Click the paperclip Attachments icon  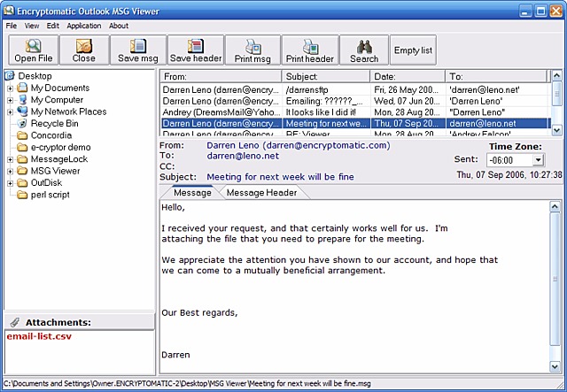point(15,322)
